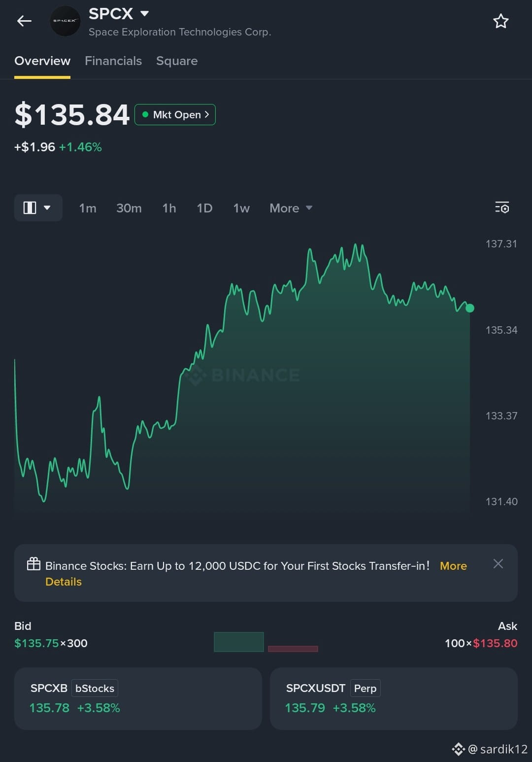The image size is (532, 762).
Task: Add SPCX to favorites with star icon
Action: [501, 21]
